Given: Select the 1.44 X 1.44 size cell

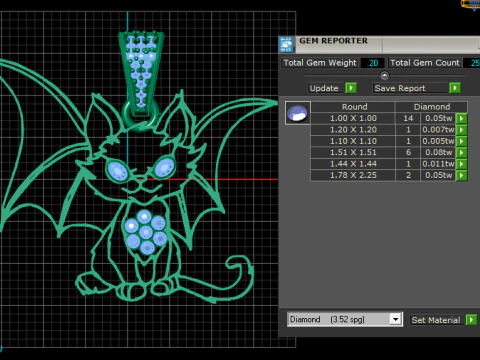Looking at the screenshot, I should pos(353,164).
